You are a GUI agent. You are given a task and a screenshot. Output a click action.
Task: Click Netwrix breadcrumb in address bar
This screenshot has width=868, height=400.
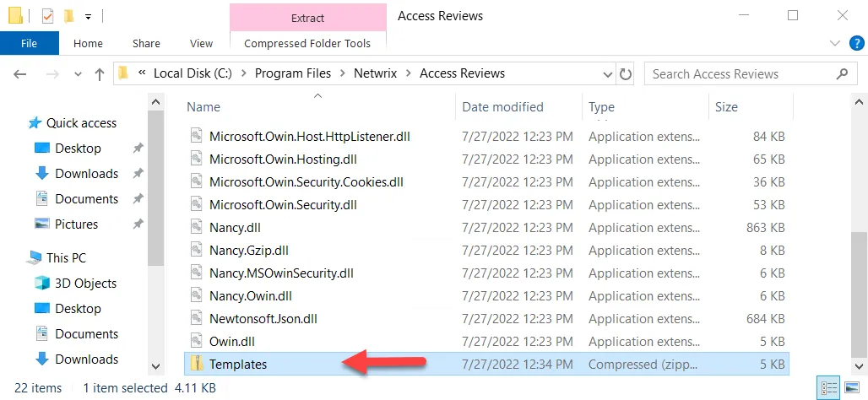click(x=376, y=73)
